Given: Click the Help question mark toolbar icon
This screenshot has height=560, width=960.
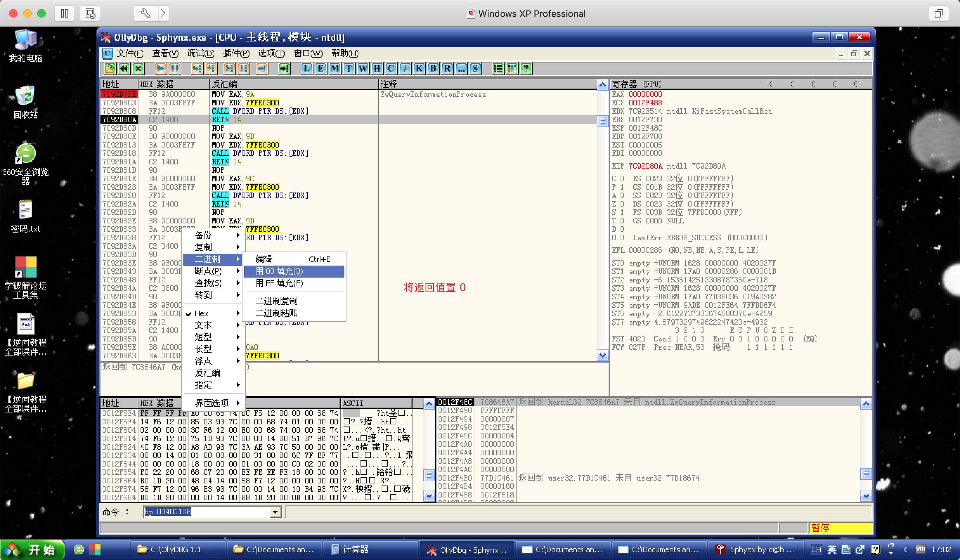Looking at the screenshot, I should point(526,69).
